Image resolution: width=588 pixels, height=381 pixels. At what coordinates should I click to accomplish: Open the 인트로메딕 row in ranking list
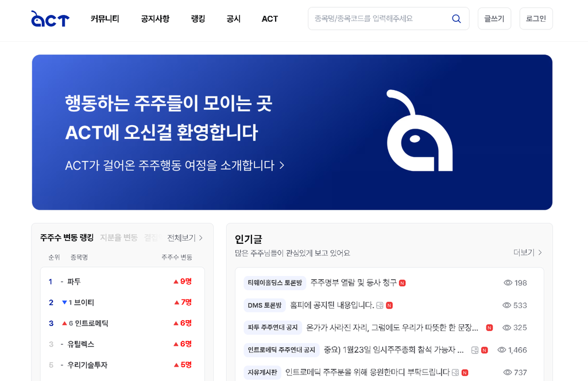click(91, 324)
